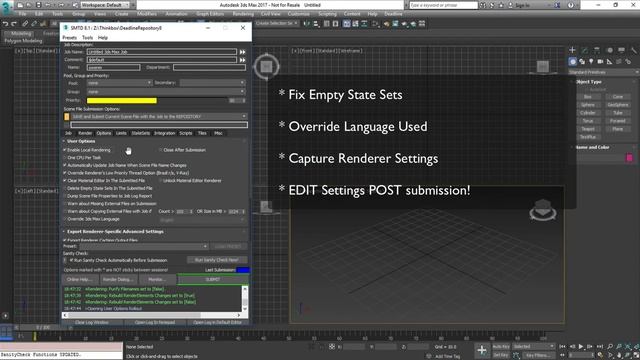
Task: Click the Online Help button
Action: click(80, 280)
